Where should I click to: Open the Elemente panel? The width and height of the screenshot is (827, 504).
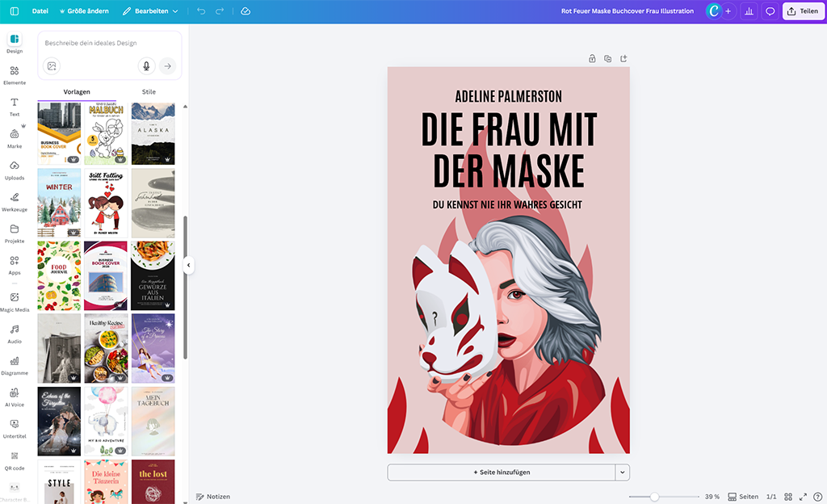click(14, 73)
